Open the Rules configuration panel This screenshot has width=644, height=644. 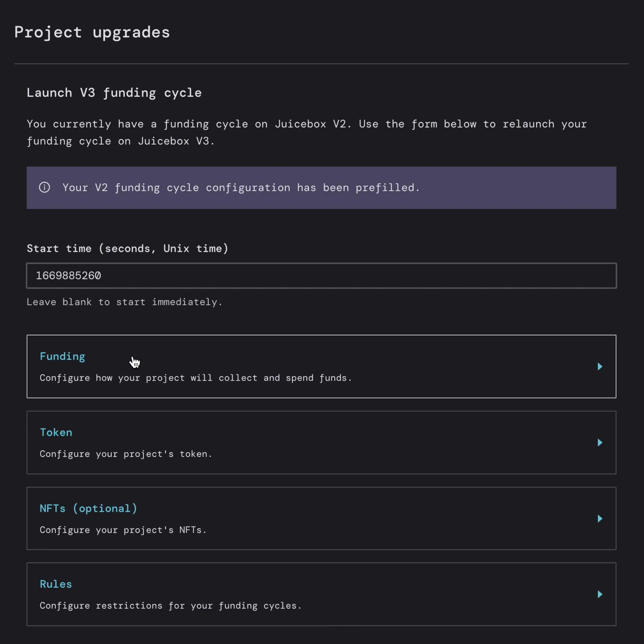click(x=55, y=584)
